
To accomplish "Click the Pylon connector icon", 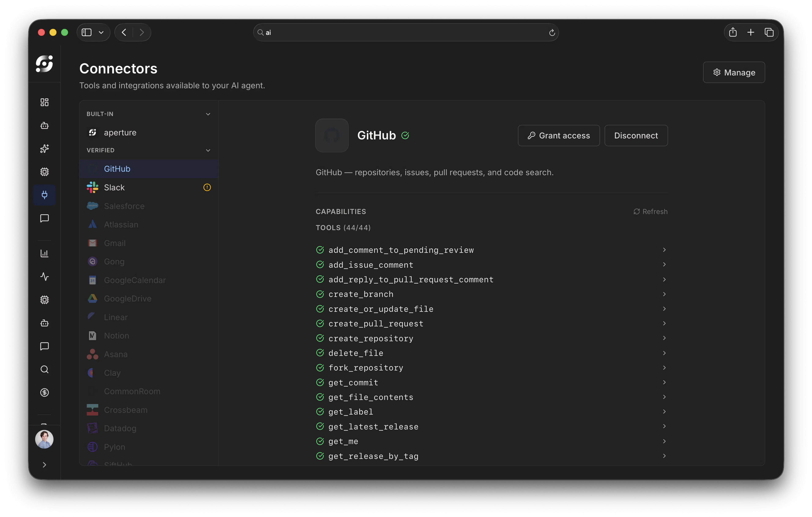I will pyautogui.click(x=92, y=447).
